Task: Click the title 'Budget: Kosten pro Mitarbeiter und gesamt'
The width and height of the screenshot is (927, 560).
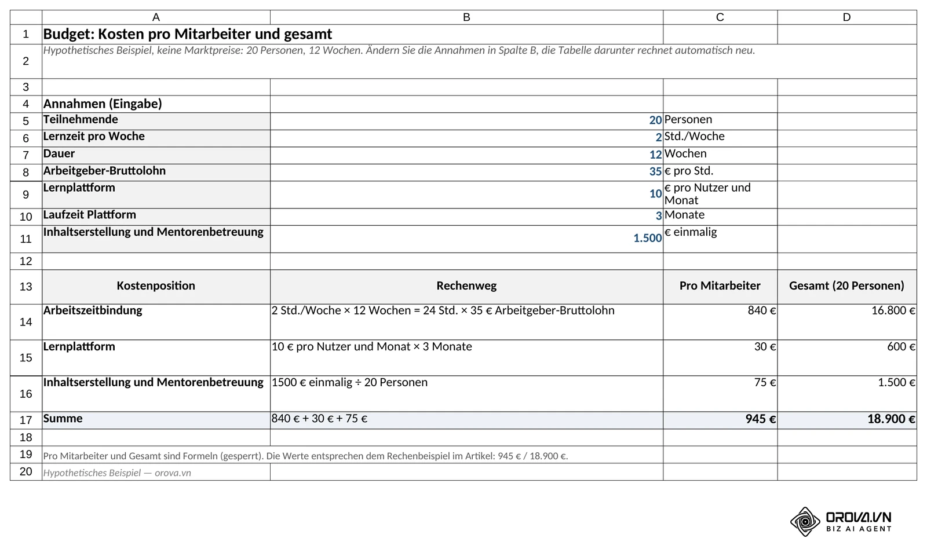Action: point(188,34)
